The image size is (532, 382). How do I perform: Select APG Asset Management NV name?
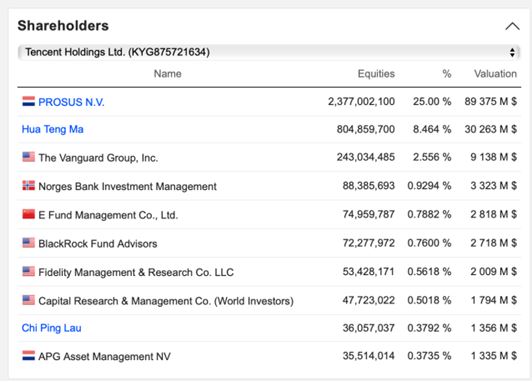(104, 357)
